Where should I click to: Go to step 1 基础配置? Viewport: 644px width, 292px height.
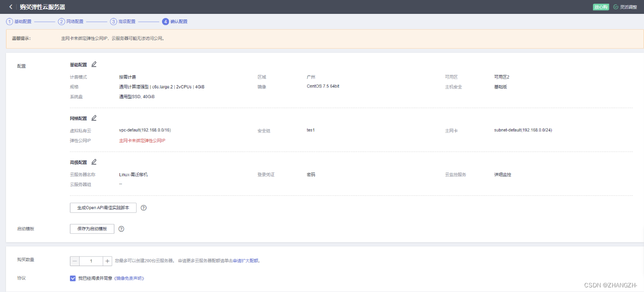pyautogui.click(x=19, y=21)
